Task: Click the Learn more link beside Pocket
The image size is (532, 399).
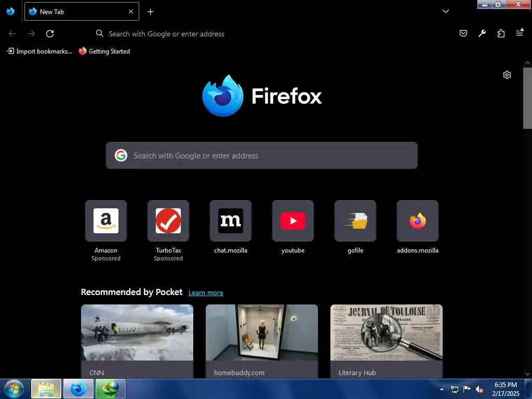Action: 206,293
